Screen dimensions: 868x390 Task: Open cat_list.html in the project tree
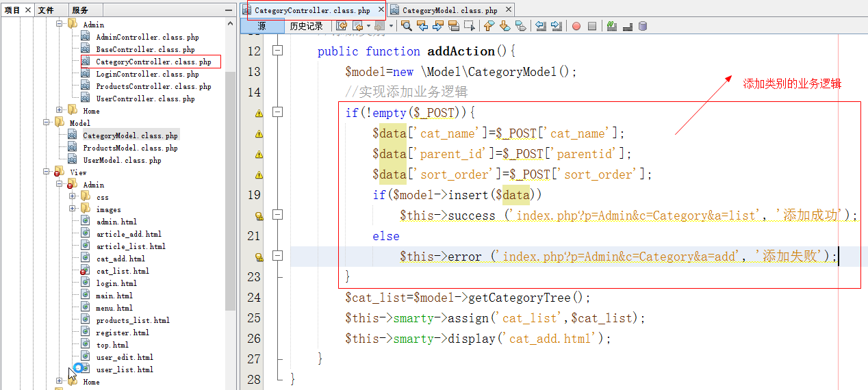(x=122, y=271)
